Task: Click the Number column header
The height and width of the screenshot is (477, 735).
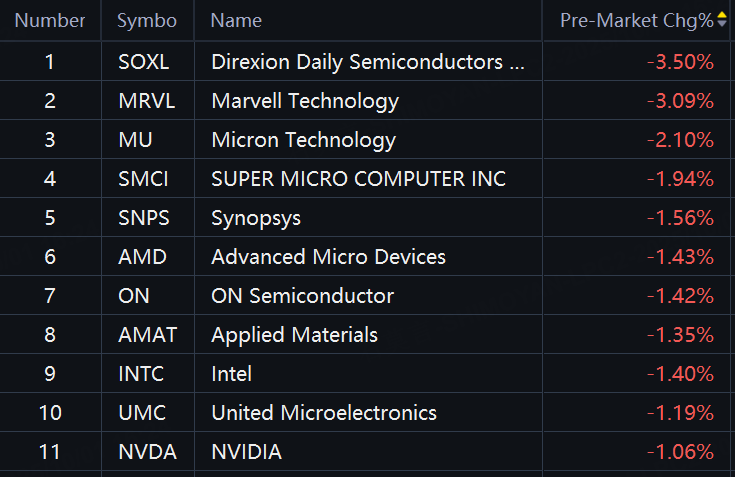Action: point(50,21)
